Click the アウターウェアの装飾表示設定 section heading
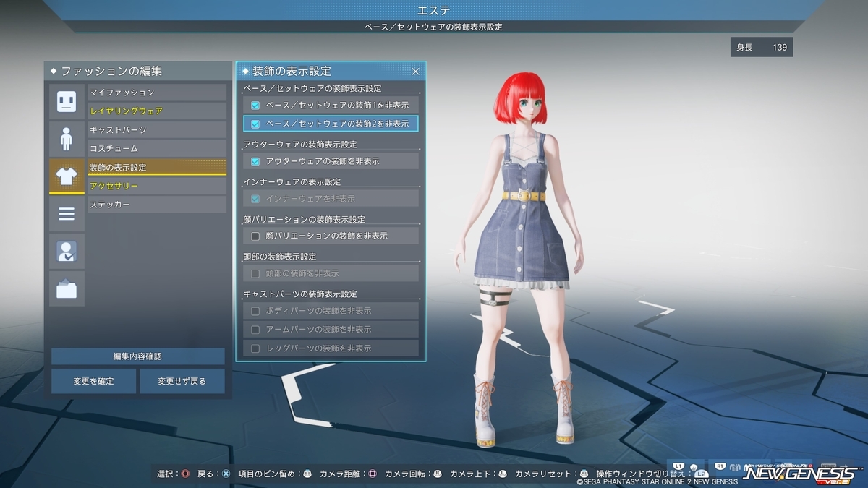The height and width of the screenshot is (488, 868). click(x=300, y=145)
